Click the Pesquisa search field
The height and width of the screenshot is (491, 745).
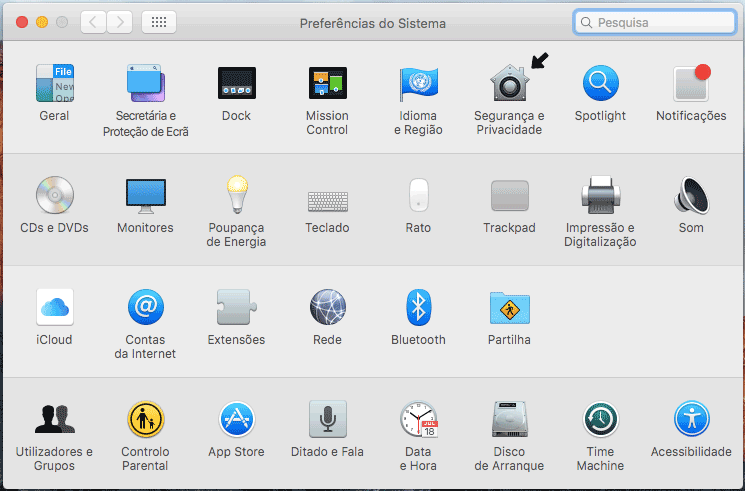coord(655,22)
